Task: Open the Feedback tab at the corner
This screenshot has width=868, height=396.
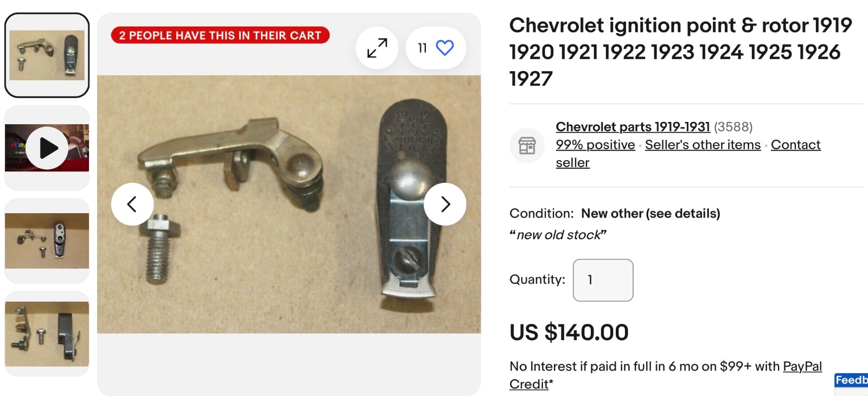Action: [851, 380]
